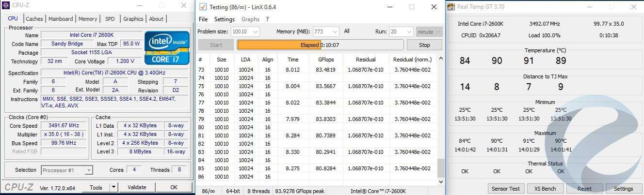The image size is (644, 195).
Task: Open the Problem size dropdown
Action: pos(255,31)
